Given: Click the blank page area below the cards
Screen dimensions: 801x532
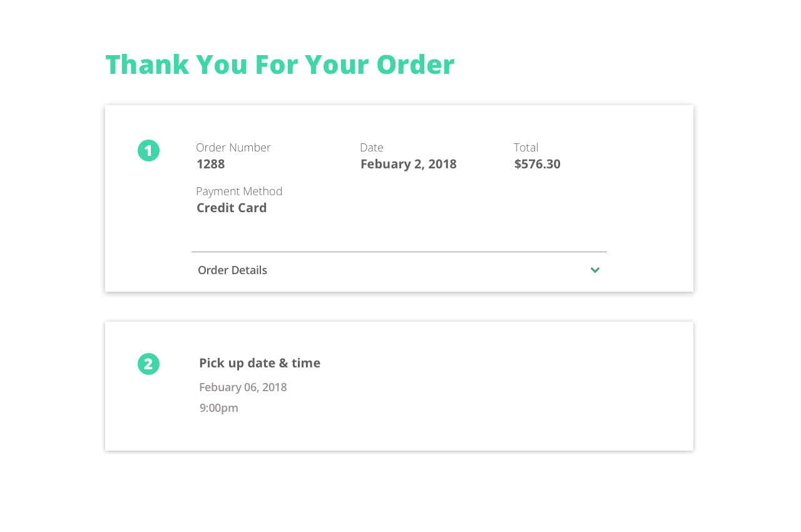Looking at the screenshot, I should click(x=400, y=494).
